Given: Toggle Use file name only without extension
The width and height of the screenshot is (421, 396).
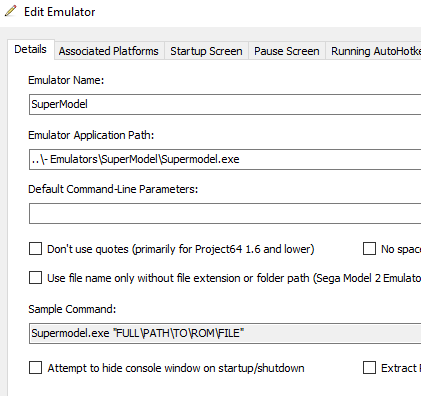Looking at the screenshot, I should point(35,277).
